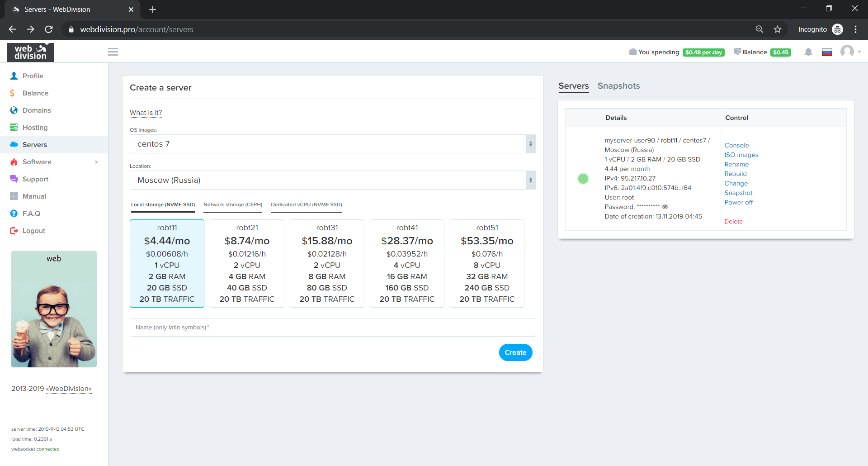Click the hamburger menu icon
Screen dimensions: 868x466
[x=113, y=52]
